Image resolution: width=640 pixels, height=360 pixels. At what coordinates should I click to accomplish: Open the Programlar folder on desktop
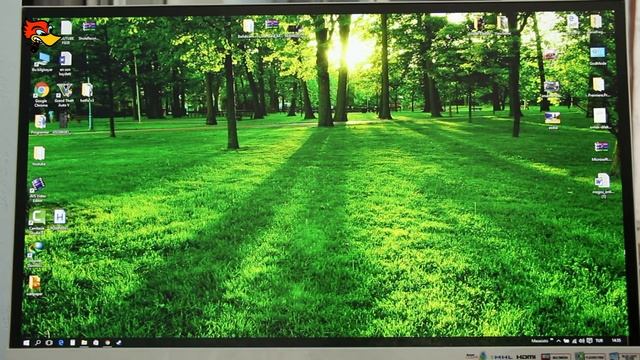(40, 122)
